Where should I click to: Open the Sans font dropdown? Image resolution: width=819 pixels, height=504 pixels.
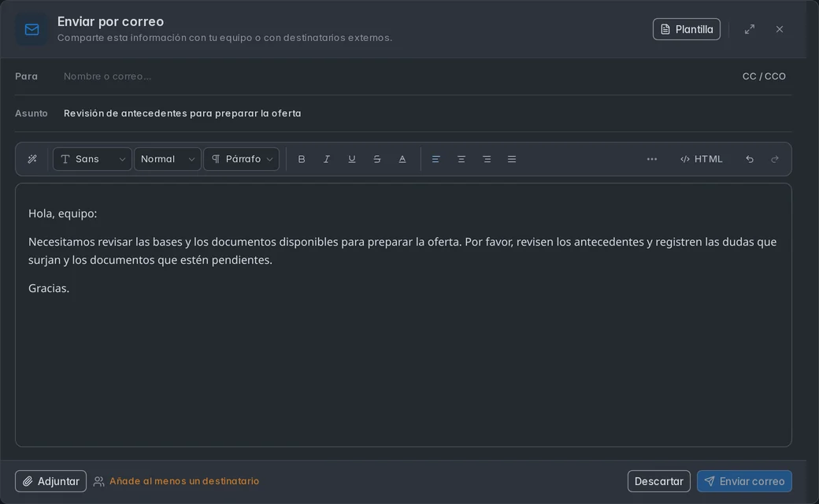(x=92, y=159)
